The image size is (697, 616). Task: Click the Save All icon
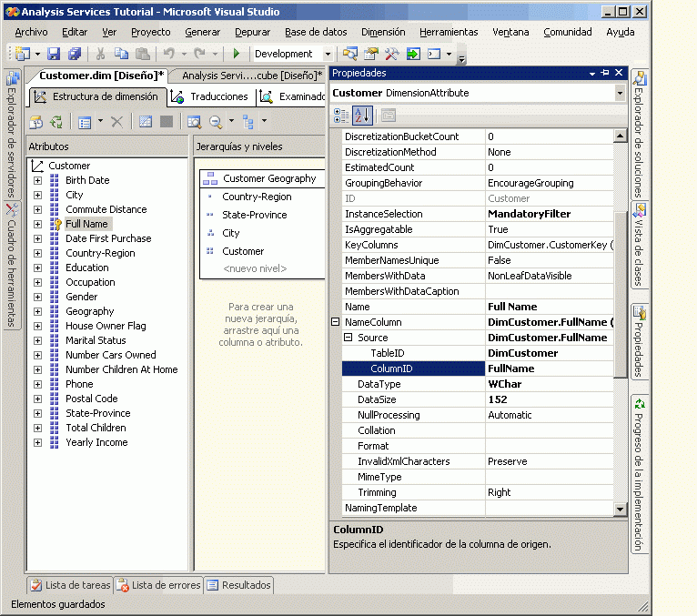coord(74,55)
